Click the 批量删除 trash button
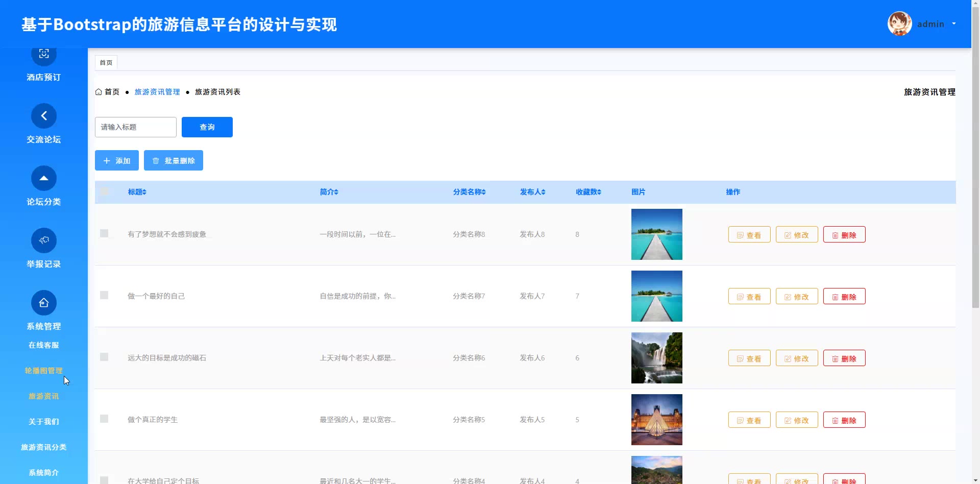The image size is (980, 484). tap(174, 160)
